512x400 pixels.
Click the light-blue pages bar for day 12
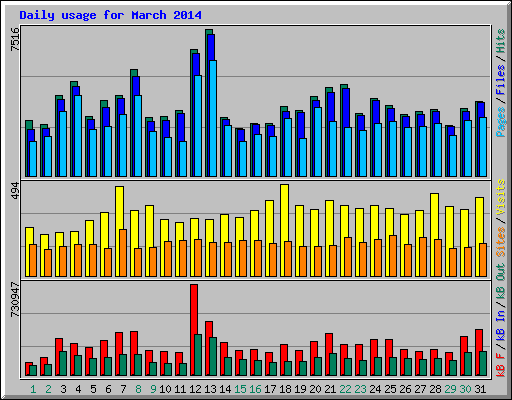pos(198,126)
